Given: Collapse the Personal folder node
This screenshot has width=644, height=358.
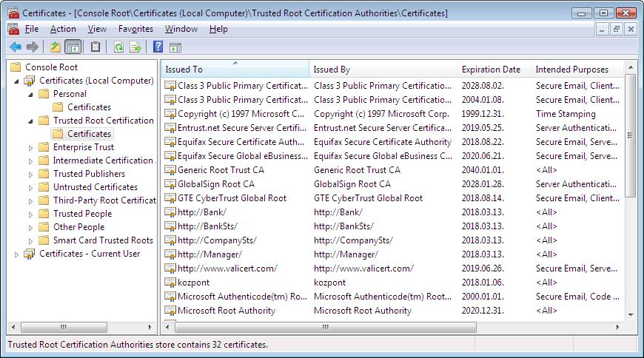Looking at the screenshot, I should coord(30,95).
